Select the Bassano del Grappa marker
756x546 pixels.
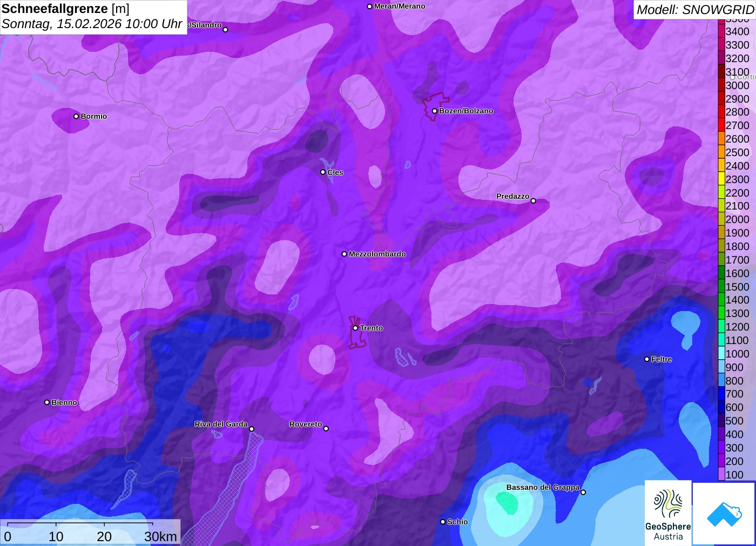[x=583, y=492]
